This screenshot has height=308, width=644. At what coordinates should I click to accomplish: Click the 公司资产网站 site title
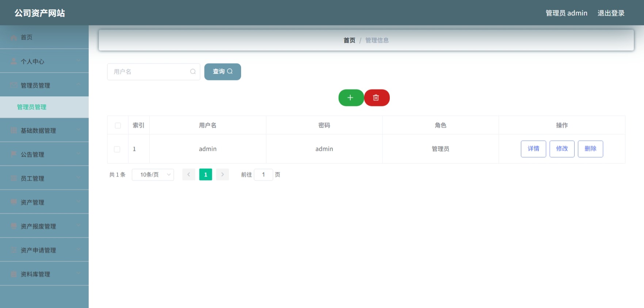[40, 13]
